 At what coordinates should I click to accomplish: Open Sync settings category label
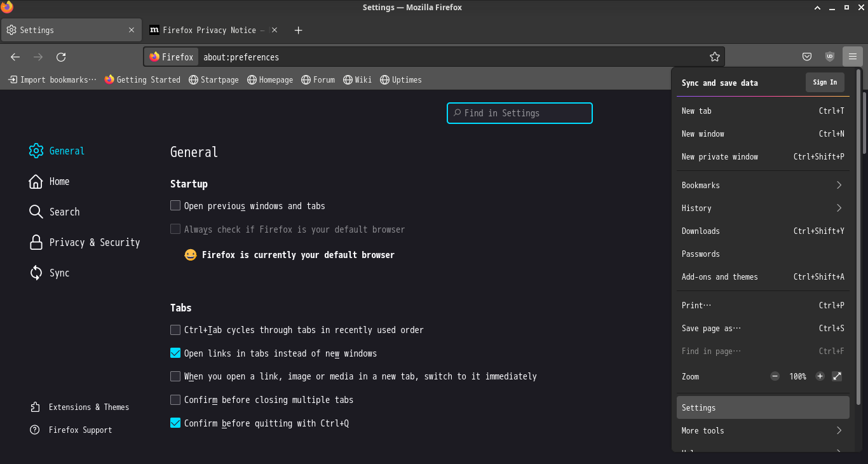point(59,273)
